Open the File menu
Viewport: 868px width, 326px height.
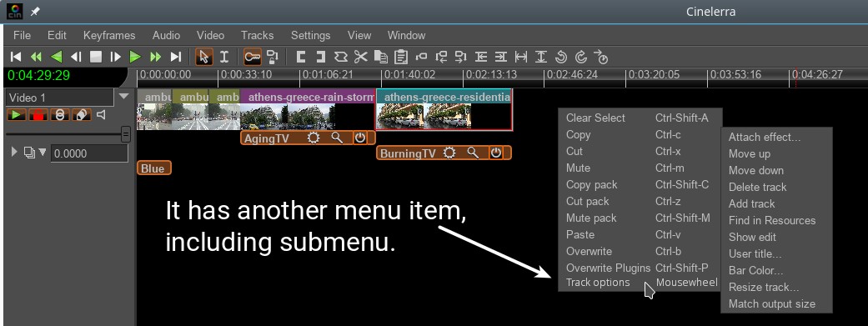(x=23, y=35)
